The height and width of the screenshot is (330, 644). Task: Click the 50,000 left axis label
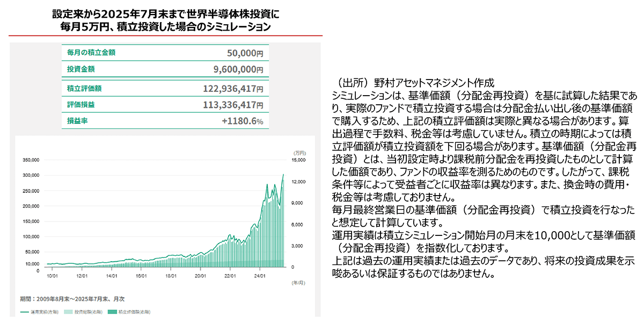[32, 252]
